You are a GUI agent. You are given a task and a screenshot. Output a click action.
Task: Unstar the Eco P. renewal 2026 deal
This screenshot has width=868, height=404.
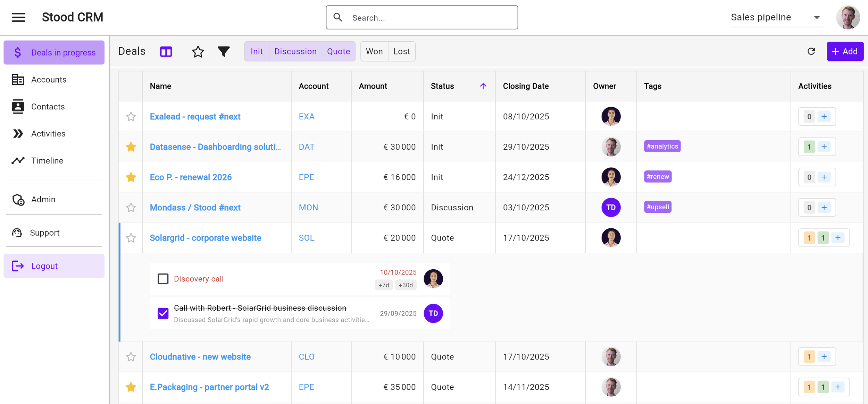[131, 177]
